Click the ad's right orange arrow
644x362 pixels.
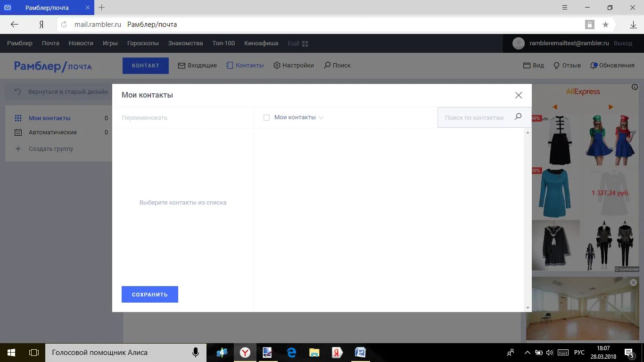point(611,107)
